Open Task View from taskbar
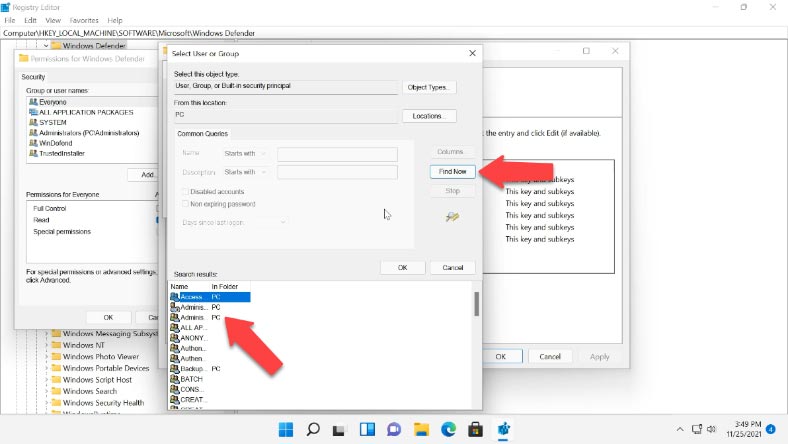The width and height of the screenshot is (788, 444). [340, 429]
